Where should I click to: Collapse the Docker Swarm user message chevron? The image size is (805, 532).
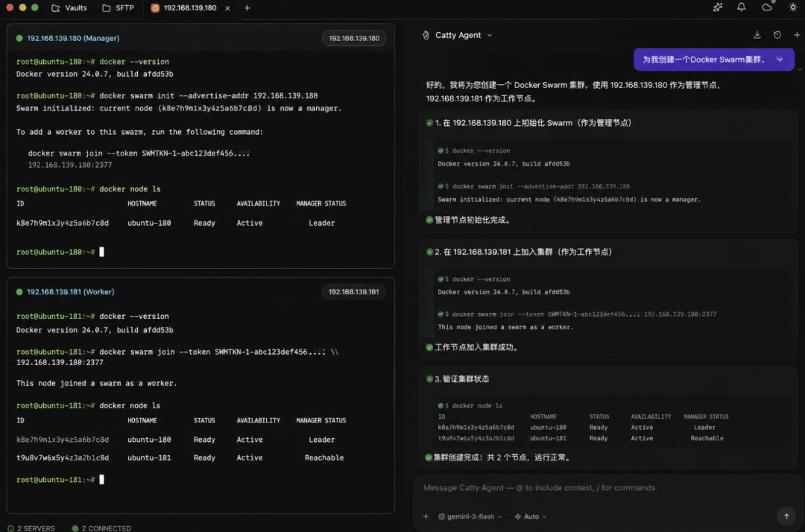pos(780,60)
